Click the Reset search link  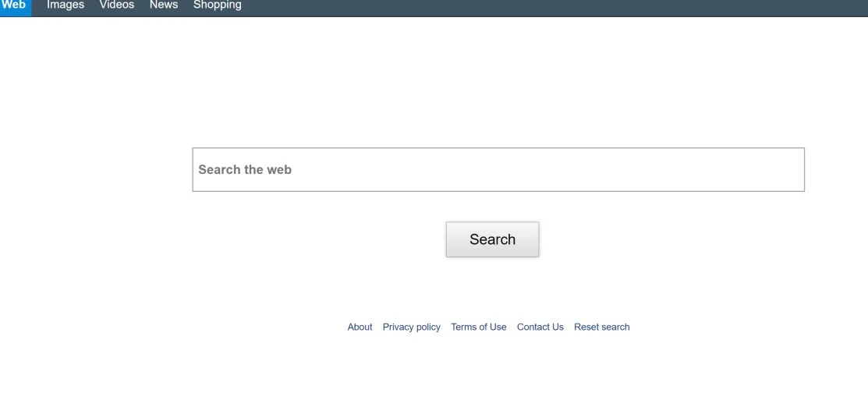click(602, 327)
